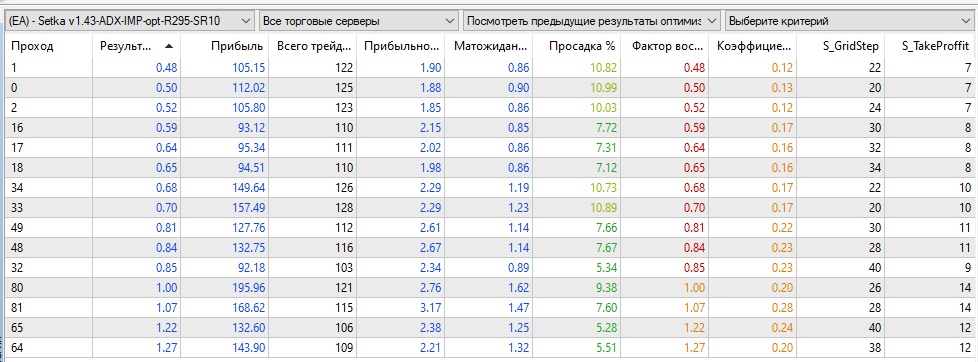Click expected payoff value 1.25

click(518, 329)
